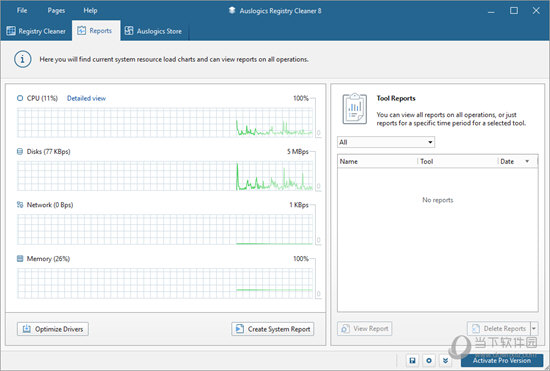This screenshot has height=371, width=550.
Task: Expand the Delete Reports dropdown arrow
Action: click(x=534, y=329)
